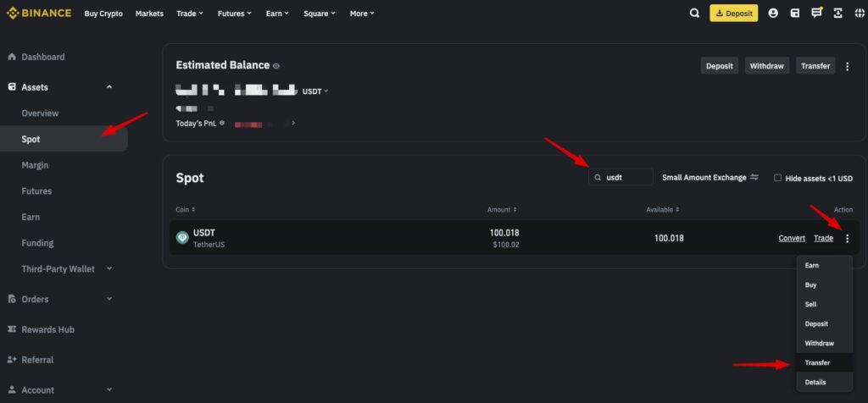
Task: Click Deposit in Estimated Balance card
Action: point(719,66)
